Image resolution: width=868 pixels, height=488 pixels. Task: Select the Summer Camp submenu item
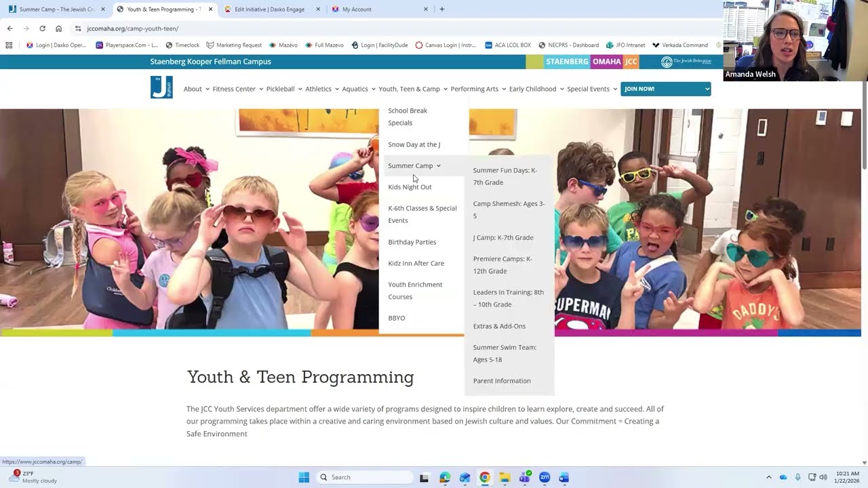(x=414, y=165)
